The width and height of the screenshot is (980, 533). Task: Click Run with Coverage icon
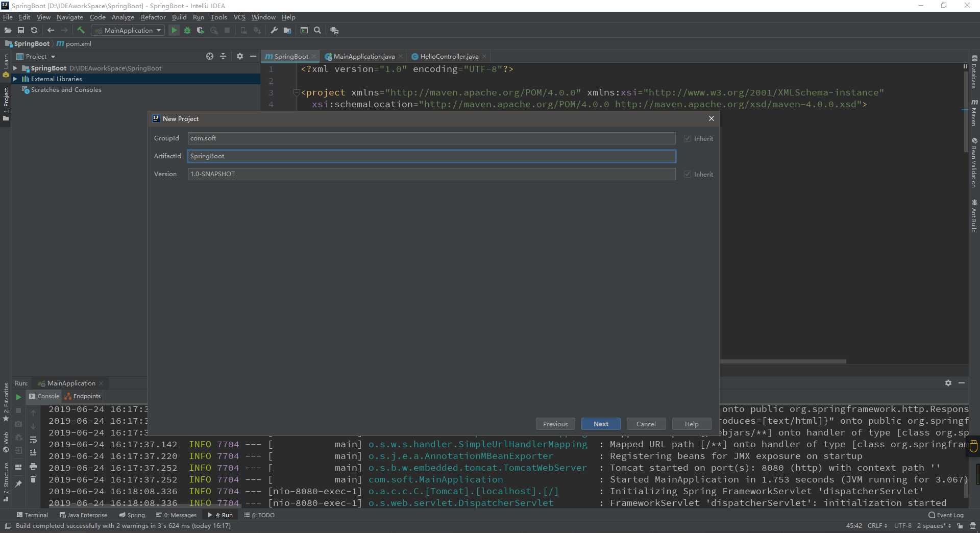[201, 31]
